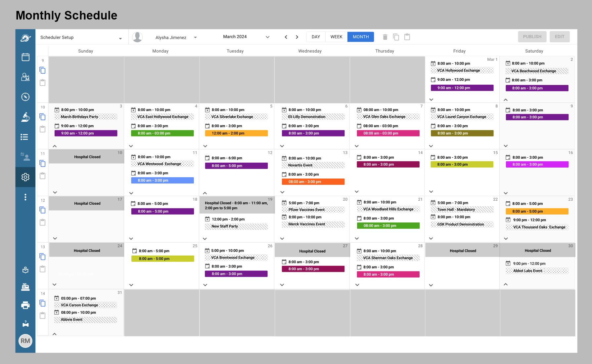The image size is (592, 364).
Task: Open the March 2024 month dropdown
Action: (246, 37)
